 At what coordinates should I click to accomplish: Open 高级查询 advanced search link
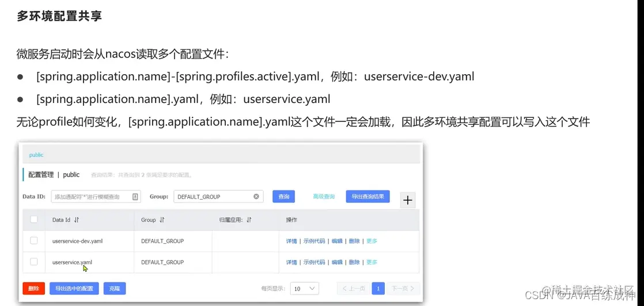click(x=324, y=197)
